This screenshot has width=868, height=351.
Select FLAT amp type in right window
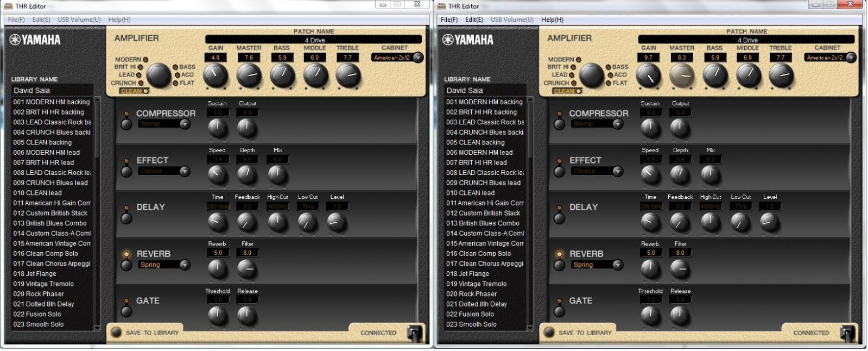tap(617, 83)
